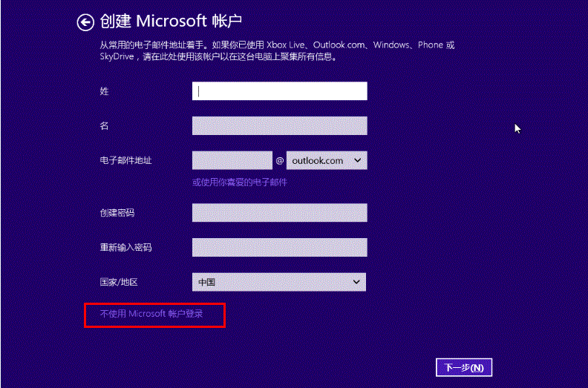Click the 电子邮件地址 username field
The height and width of the screenshot is (388, 588).
(232, 160)
